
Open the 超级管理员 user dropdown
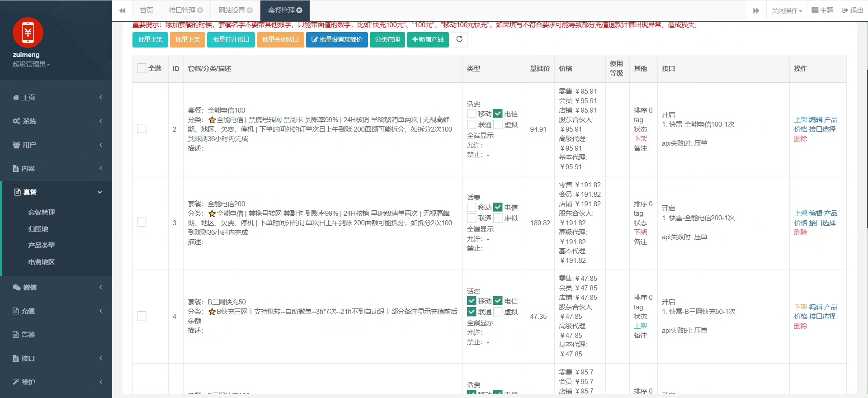point(31,64)
